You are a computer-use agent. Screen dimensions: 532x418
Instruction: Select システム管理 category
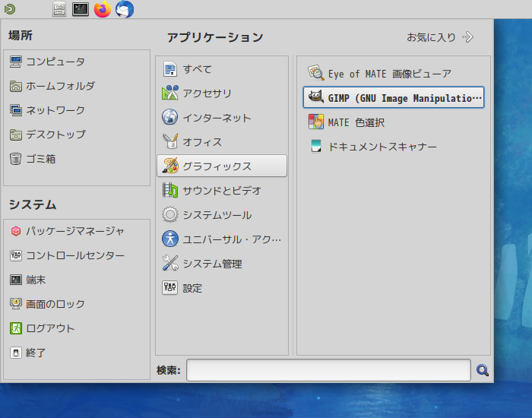[x=222, y=263]
